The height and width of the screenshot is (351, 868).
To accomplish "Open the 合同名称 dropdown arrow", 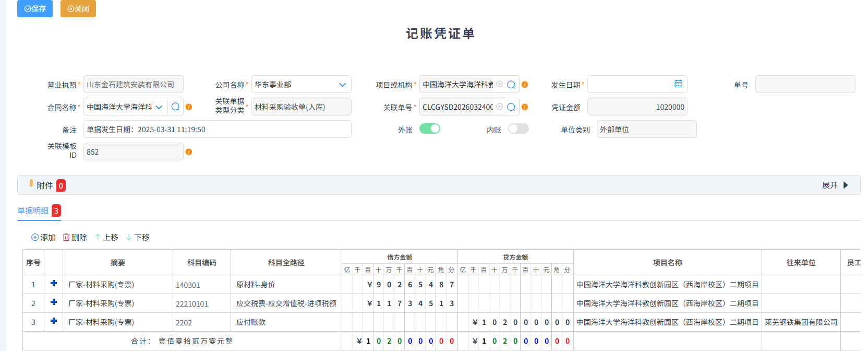I will 159,107.
